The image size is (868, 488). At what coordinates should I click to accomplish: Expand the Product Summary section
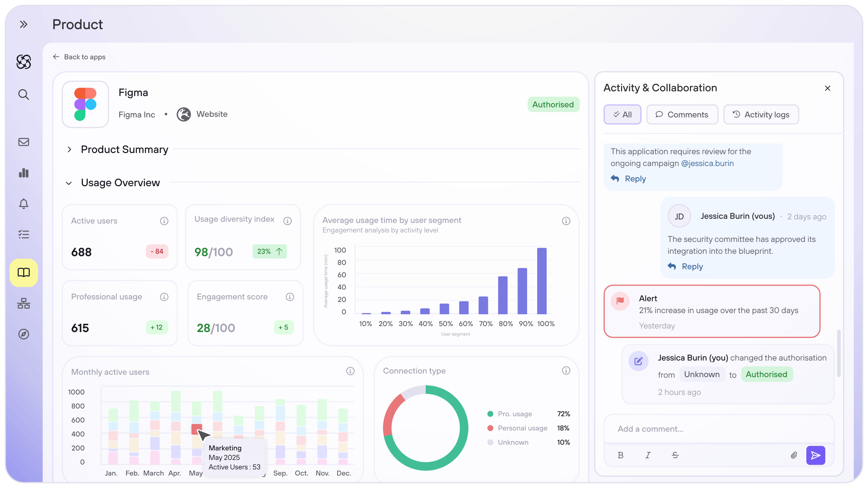coord(69,149)
